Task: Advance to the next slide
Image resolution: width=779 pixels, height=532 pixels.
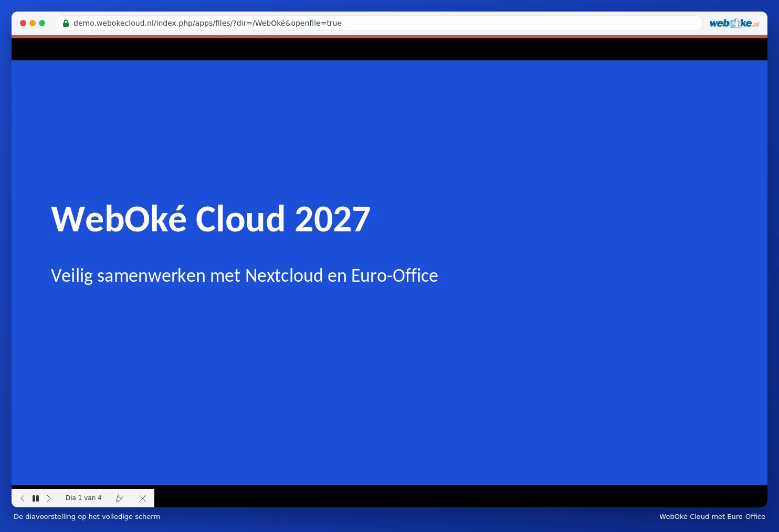Action: tap(49, 498)
